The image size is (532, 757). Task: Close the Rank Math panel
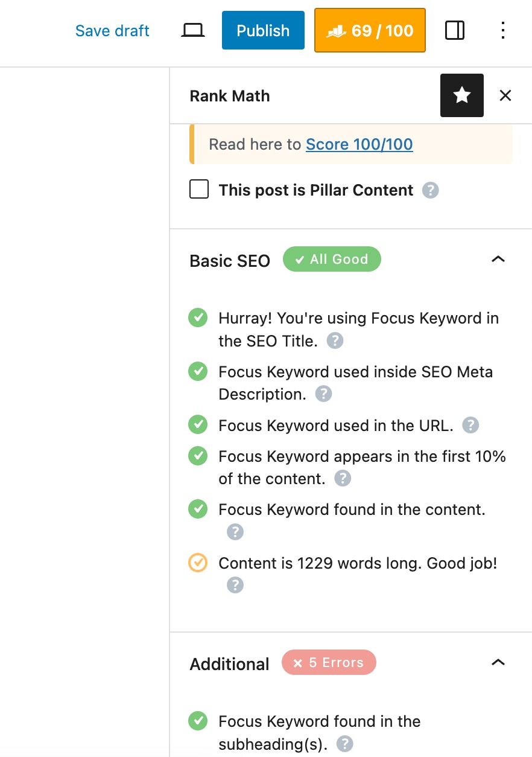pos(505,95)
